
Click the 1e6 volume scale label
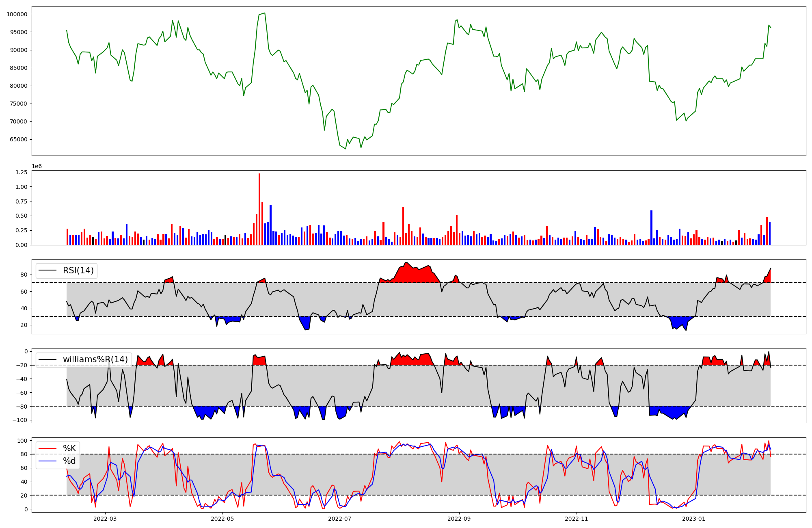pyautogui.click(x=37, y=167)
